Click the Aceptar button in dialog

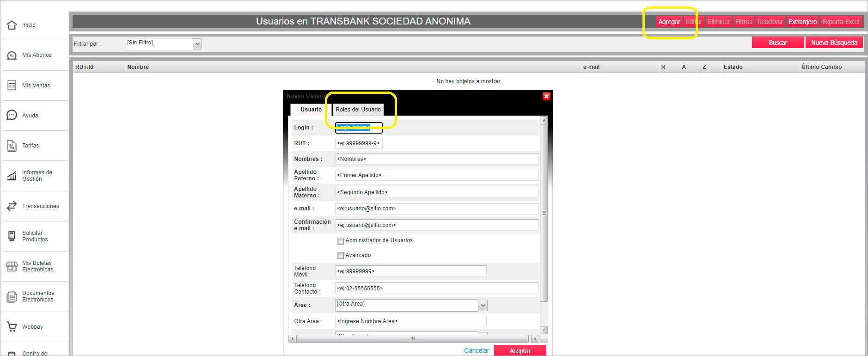tap(520, 351)
